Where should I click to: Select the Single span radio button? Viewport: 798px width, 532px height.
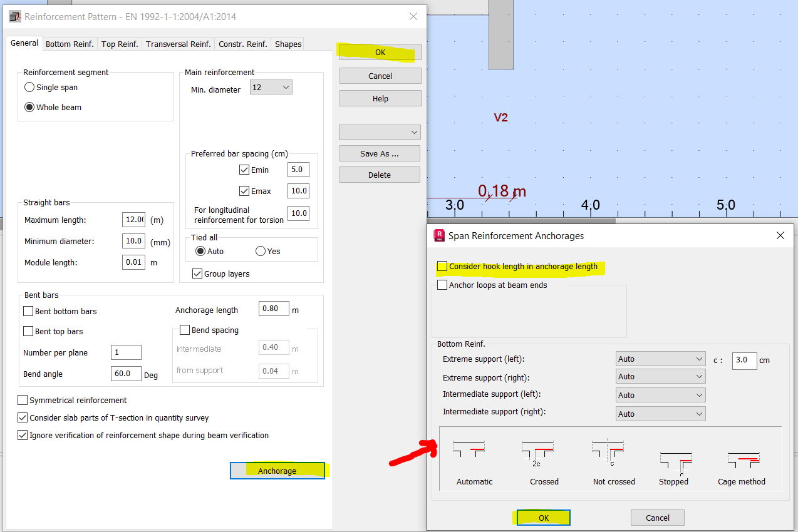(x=29, y=87)
